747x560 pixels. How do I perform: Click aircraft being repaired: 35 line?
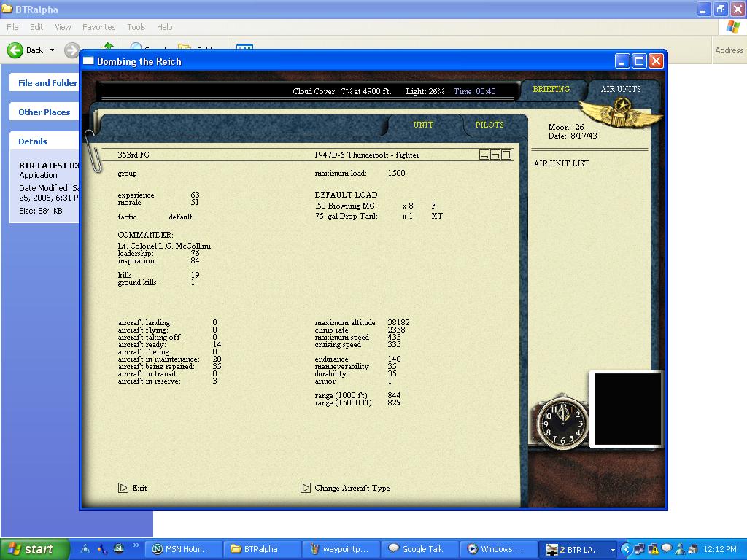pos(169,366)
